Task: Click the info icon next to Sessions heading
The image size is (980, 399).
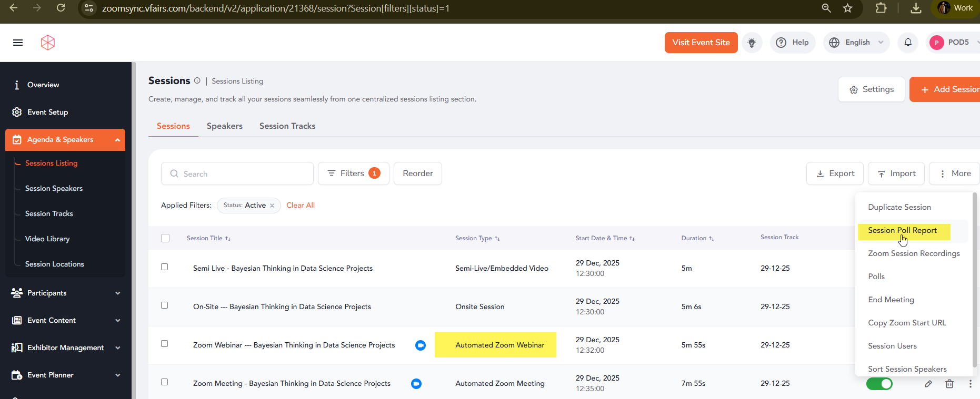Action: tap(197, 81)
